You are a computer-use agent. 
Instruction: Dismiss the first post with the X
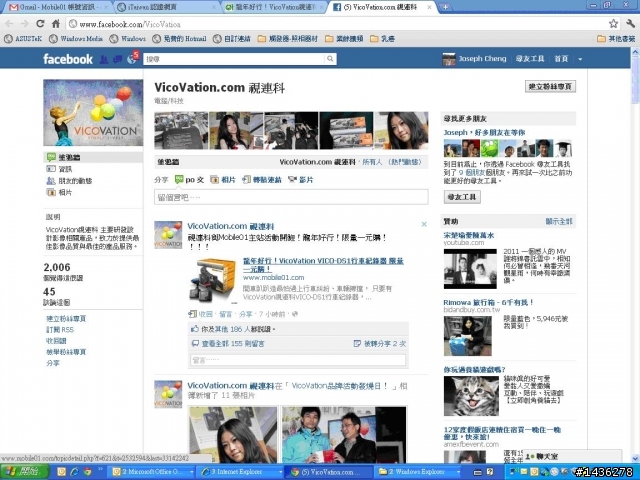point(424,224)
